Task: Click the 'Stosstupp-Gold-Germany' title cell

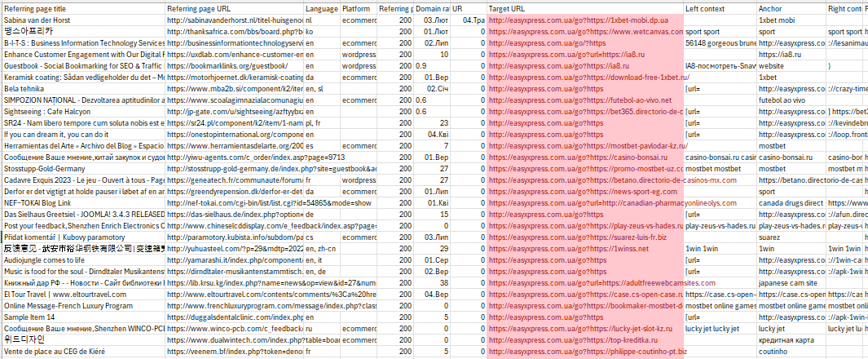Action: pos(83,168)
